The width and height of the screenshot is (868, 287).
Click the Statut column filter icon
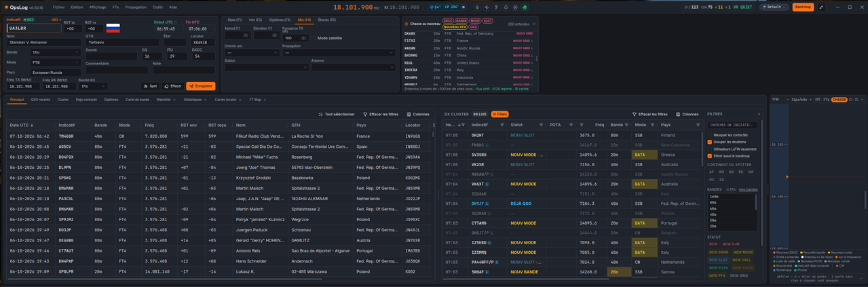coord(541,125)
